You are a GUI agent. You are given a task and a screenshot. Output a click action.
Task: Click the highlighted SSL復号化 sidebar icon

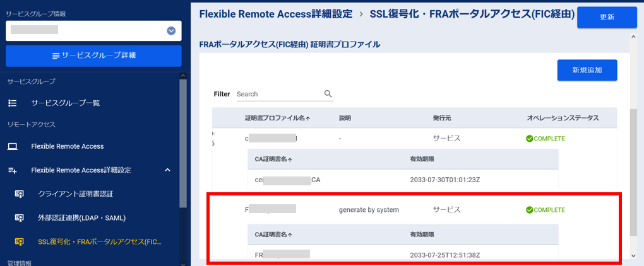[20, 241]
